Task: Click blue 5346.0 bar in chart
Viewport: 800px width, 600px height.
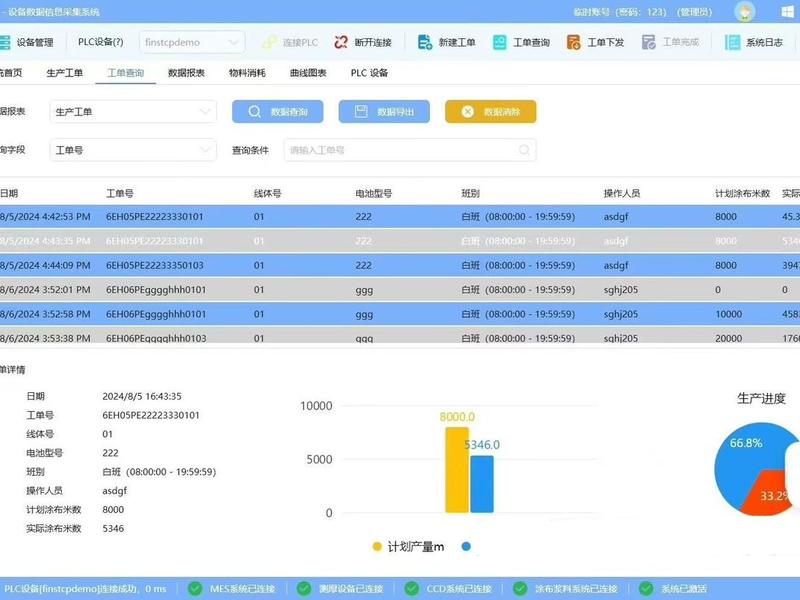Action: pyautogui.click(x=482, y=484)
